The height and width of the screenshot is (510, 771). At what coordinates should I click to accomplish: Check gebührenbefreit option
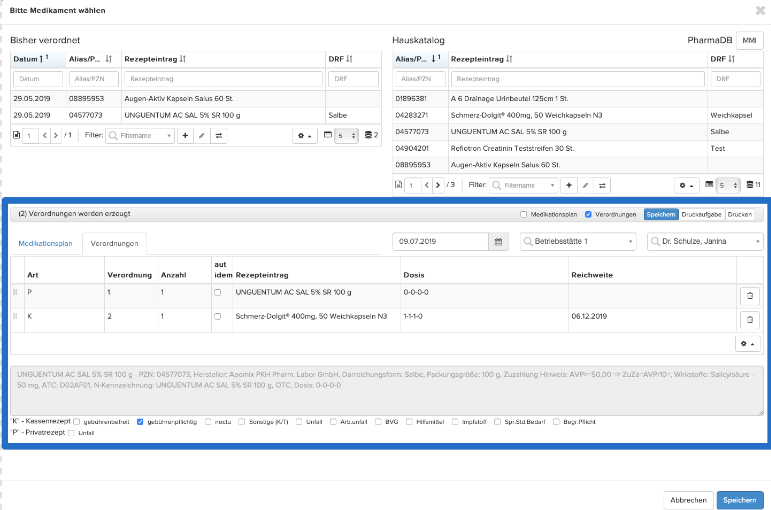(x=76, y=421)
